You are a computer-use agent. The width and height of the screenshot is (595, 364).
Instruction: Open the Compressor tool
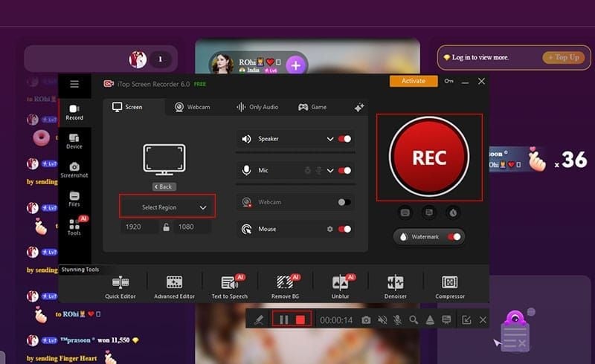450,287
